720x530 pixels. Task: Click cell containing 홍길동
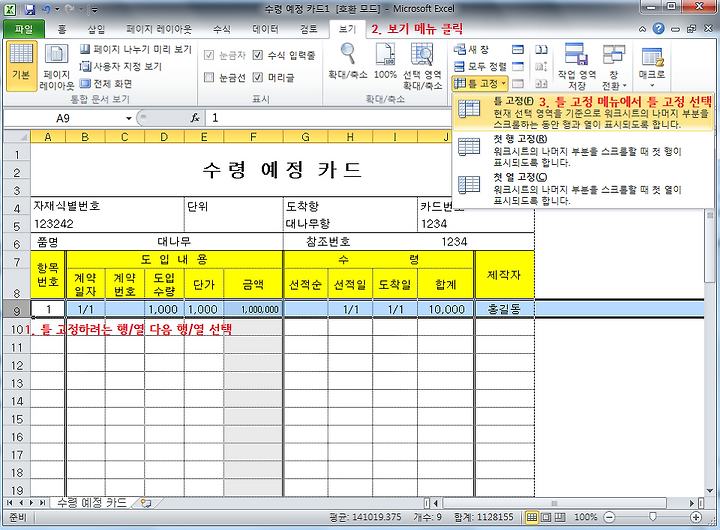coord(504,310)
